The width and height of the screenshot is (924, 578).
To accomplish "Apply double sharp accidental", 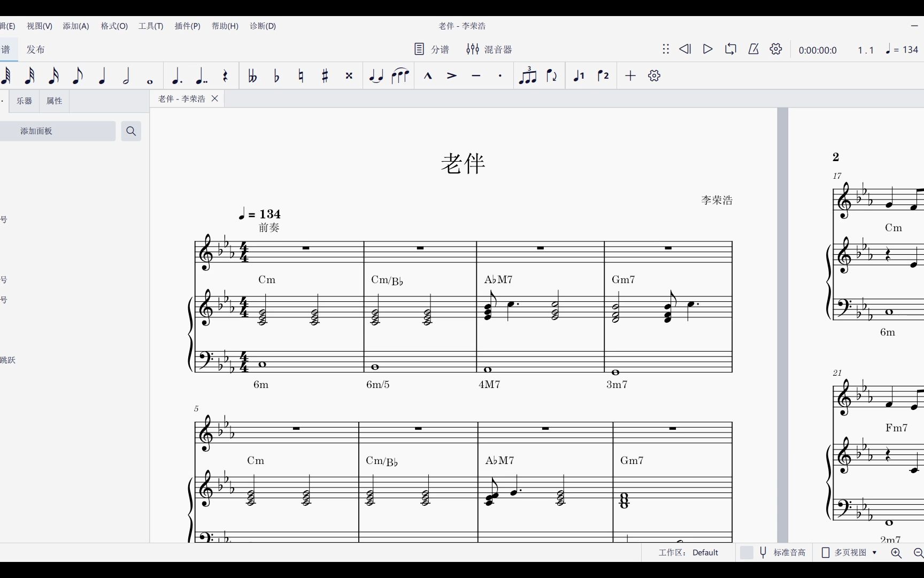I will [349, 76].
